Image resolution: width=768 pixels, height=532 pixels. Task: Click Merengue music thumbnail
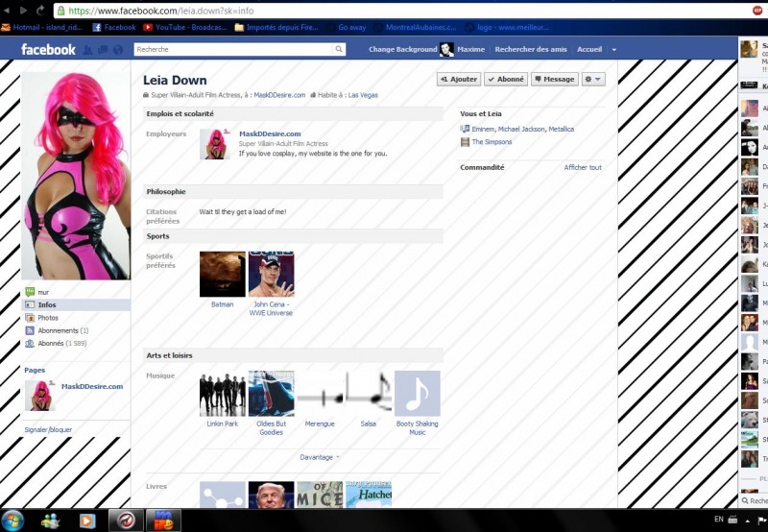[x=320, y=394]
